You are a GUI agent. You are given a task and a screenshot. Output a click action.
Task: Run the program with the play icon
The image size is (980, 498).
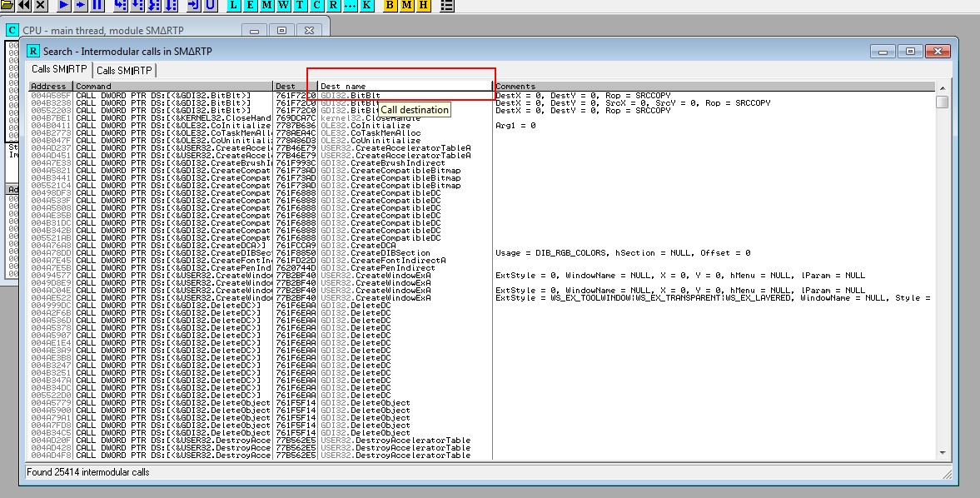(x=64, y=5)
